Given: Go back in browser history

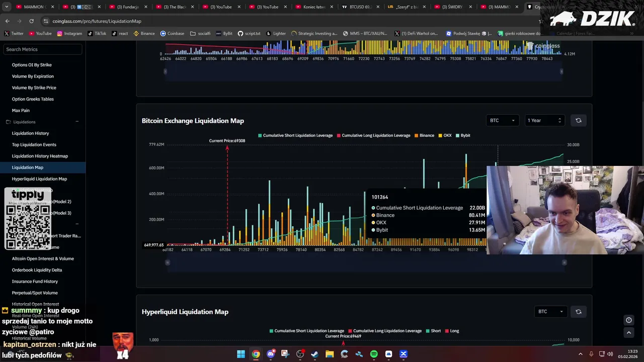Looking at the screenshot, I should tap(7, 21).
